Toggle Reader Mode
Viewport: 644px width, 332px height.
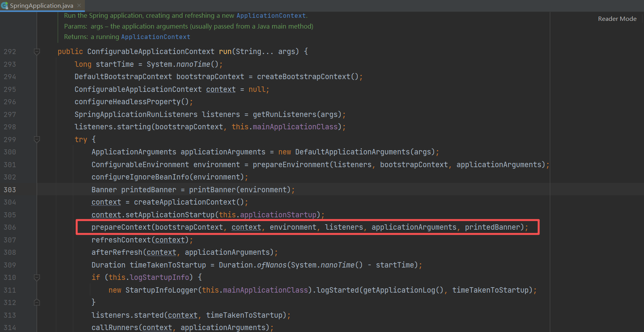click(x=617, y=19)
